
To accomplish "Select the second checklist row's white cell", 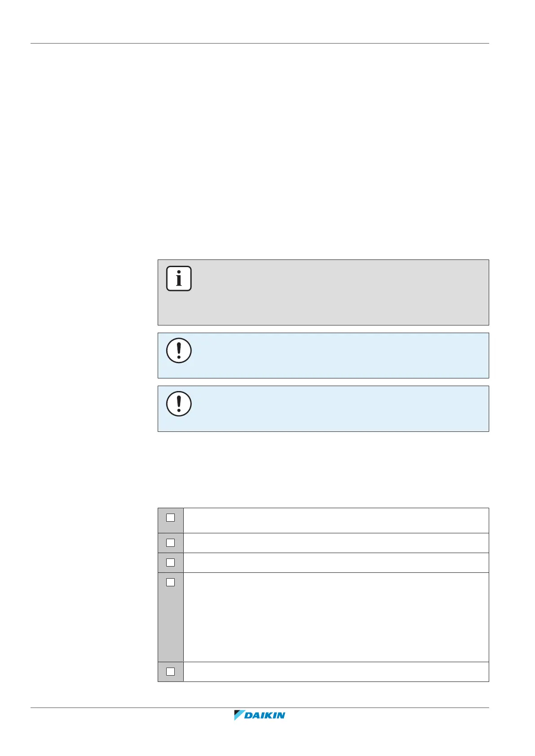I will pyautogui.click(x=336, y=543).
